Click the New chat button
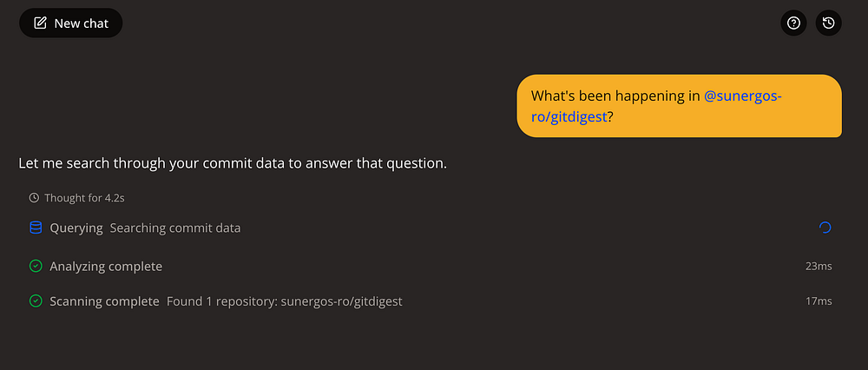This screenshot has height=370, width=868. 71,23
